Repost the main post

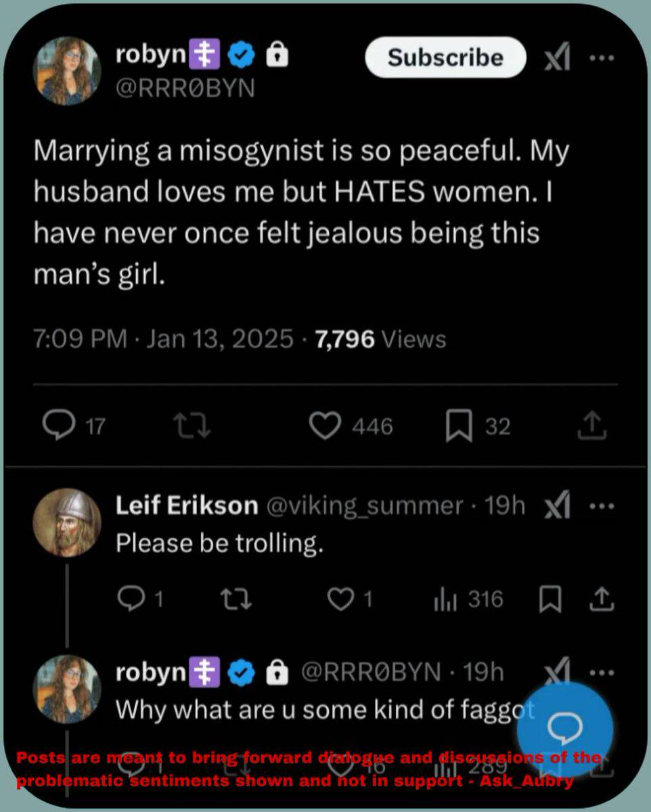coord(193,426)
